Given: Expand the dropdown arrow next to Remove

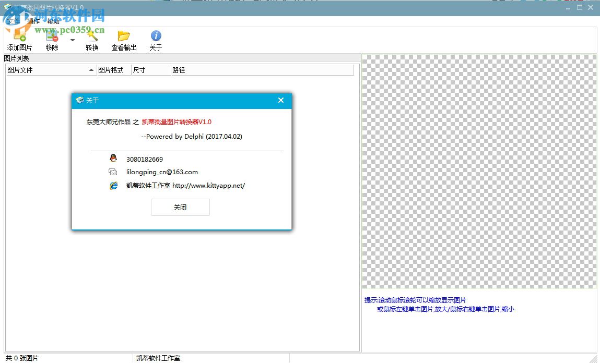Looking at the screenshot, I should (x=72, y=40).
